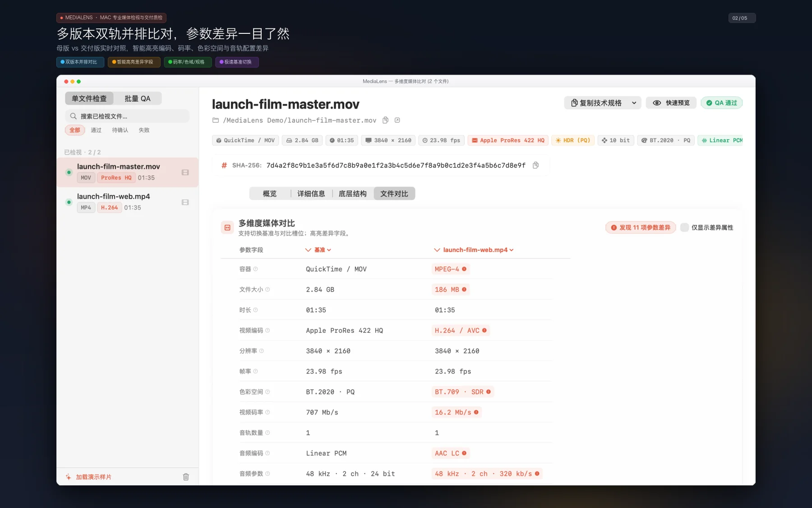Screen dimensions: 812x508
Task: Select launch-film-web.mp4 in file list
Action: [127, 202]
